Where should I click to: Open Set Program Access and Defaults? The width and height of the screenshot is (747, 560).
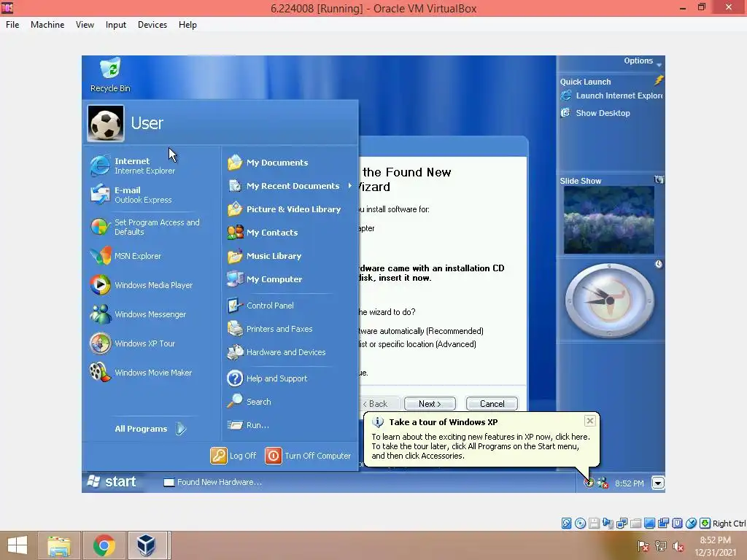tap(145, 227)
